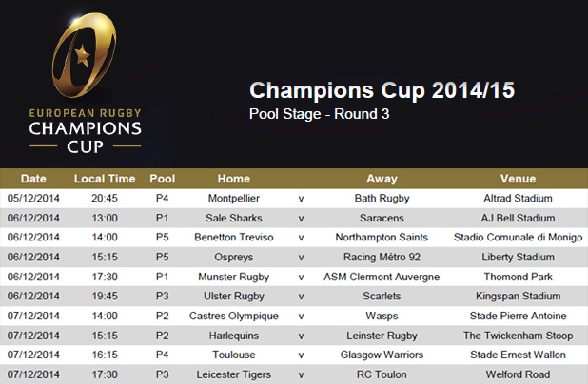Image resolution: width=588 pixels, height=384 pixels.
Task: Select the Munster Rugby home team
Action: click(x=234, y=277)
